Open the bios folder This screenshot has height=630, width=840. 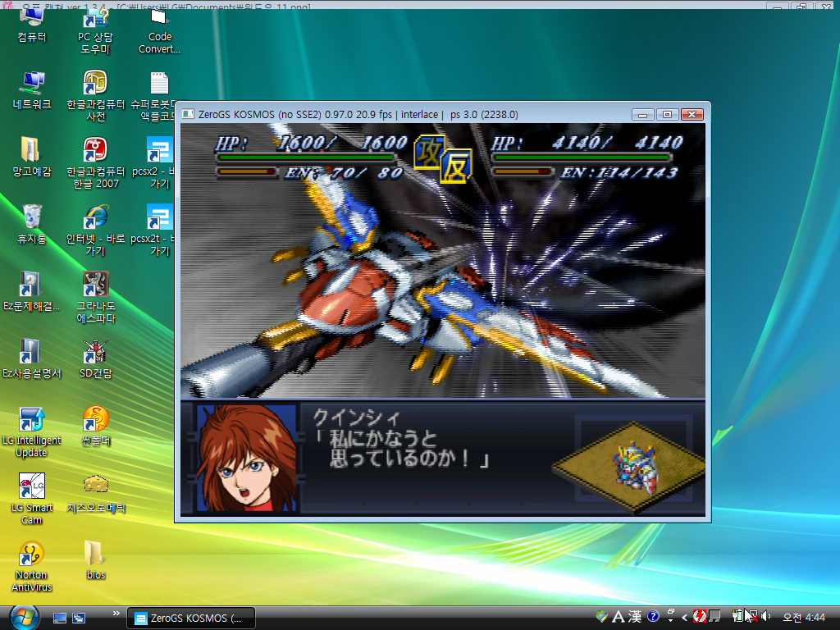95,561
